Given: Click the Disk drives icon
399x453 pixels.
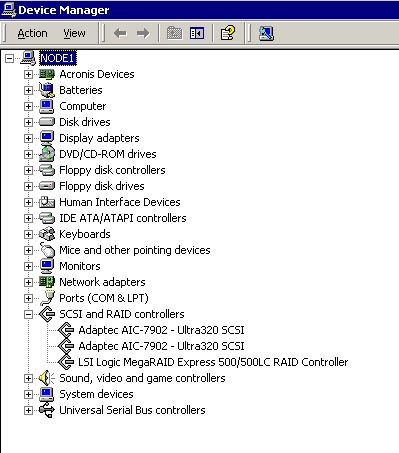Looking at the screenshot, I should 47,122.
